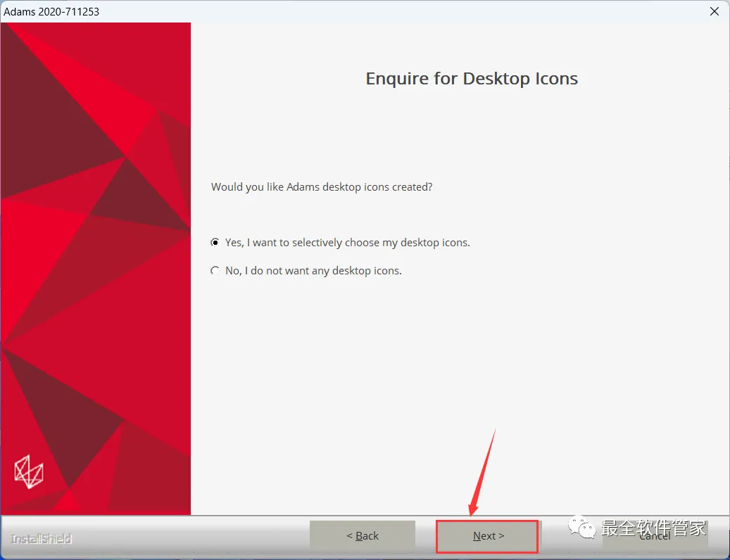Click the "Enquire for Desktop Icons" heading

point(472,79)
